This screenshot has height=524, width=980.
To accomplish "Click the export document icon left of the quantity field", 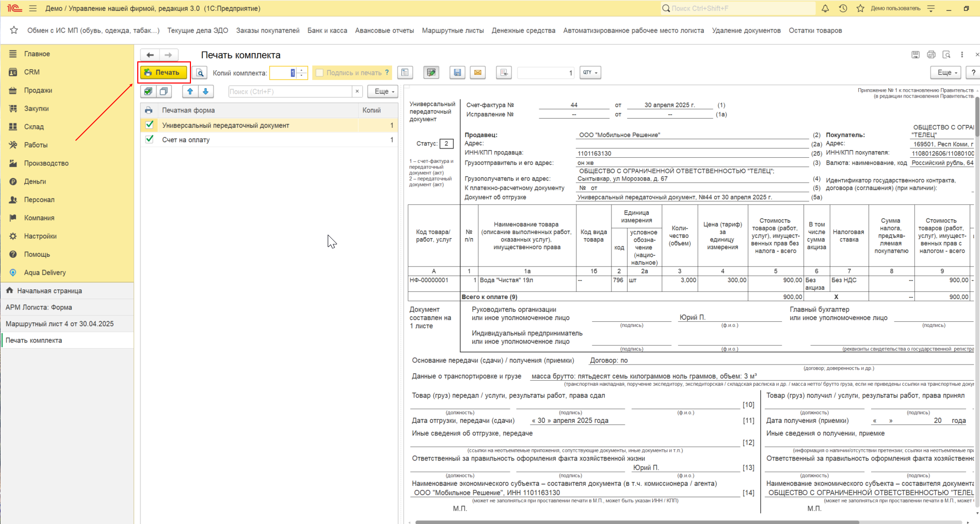I will click(504, 73).
